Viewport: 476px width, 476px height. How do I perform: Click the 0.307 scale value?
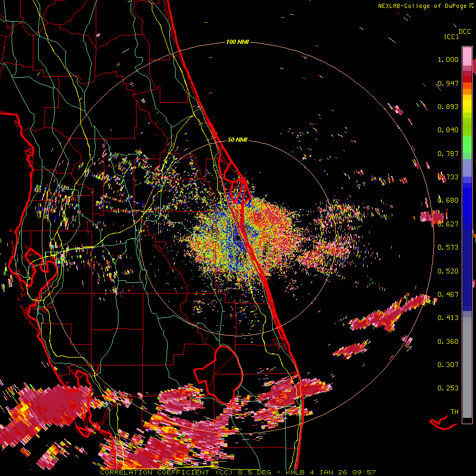pyautogui.click(x=448, y=365)
